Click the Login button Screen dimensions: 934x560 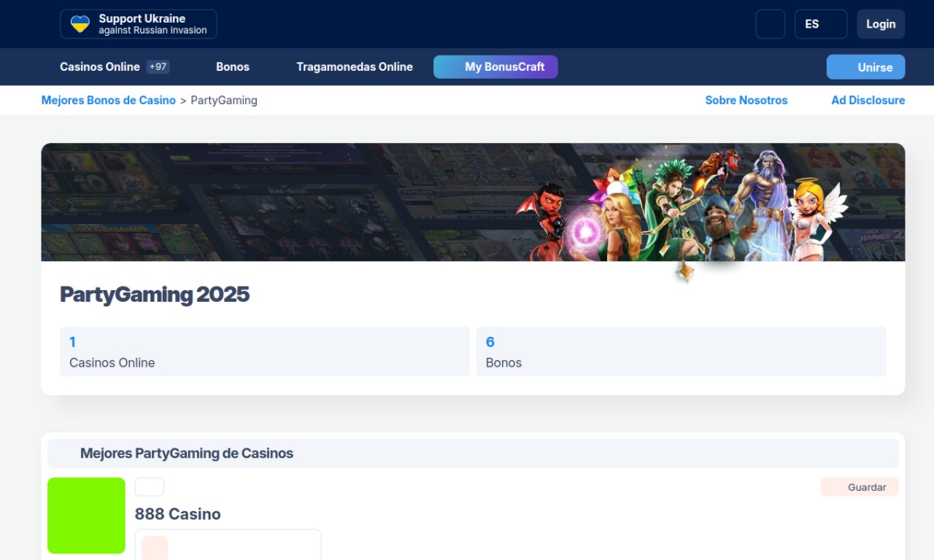(881, 24)
